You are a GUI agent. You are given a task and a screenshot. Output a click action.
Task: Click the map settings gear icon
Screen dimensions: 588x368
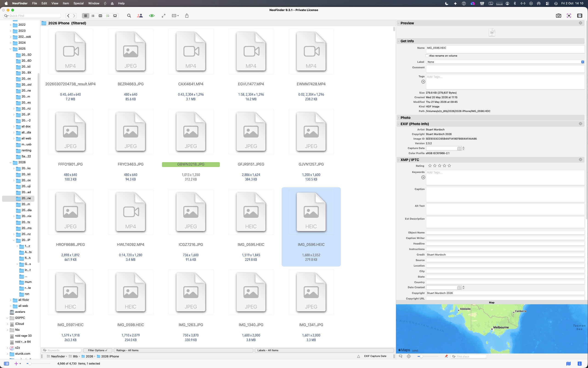[x=409, y=356]
